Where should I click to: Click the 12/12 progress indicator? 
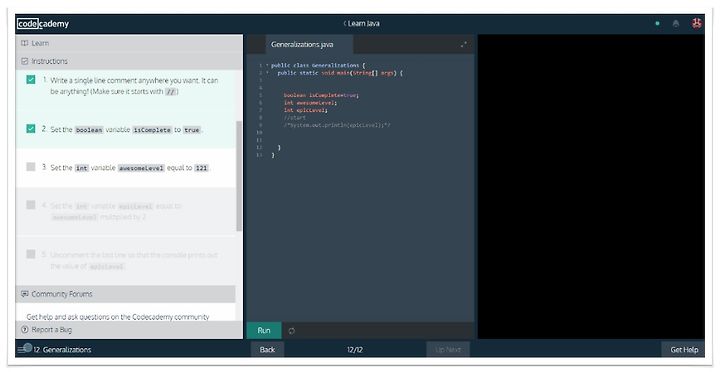click(x=355, y=349)
